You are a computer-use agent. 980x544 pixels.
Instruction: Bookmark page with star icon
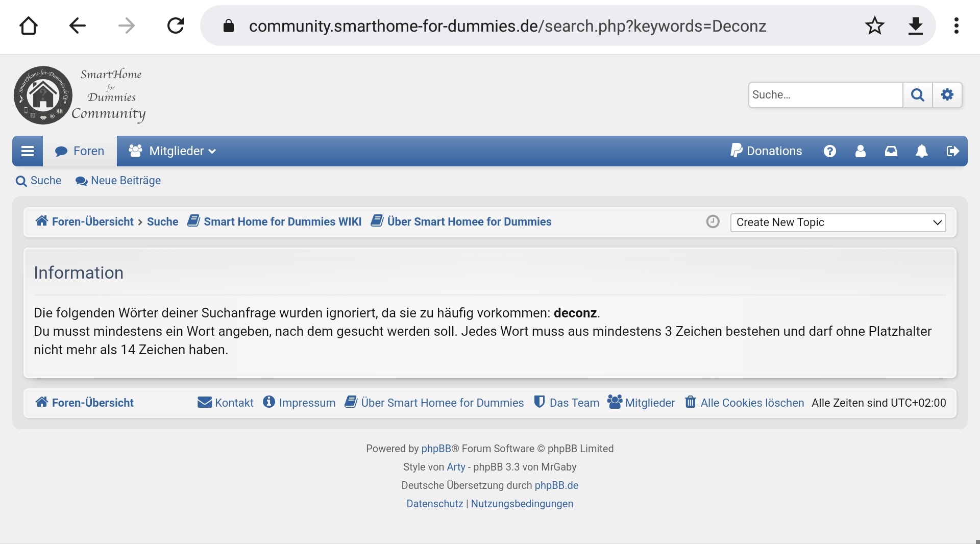[874, 26]
